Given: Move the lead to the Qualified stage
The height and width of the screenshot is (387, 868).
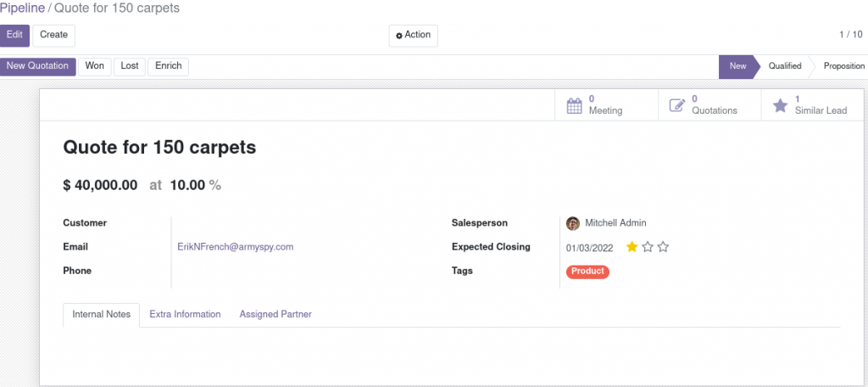Looking at the screenshot, I should 784,66.
